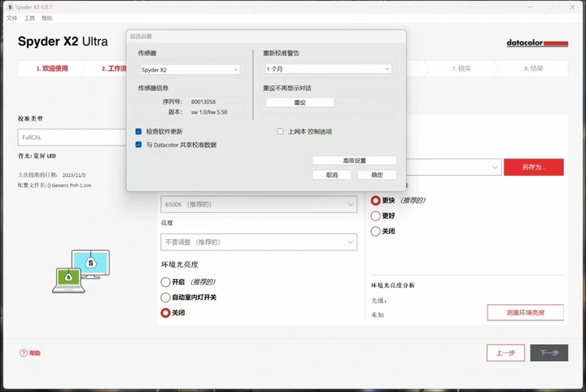Viewport: 586px width, 392px height.
Task: Open the 不要调整 brightness dropdown
Action: [x=258, y=242]
